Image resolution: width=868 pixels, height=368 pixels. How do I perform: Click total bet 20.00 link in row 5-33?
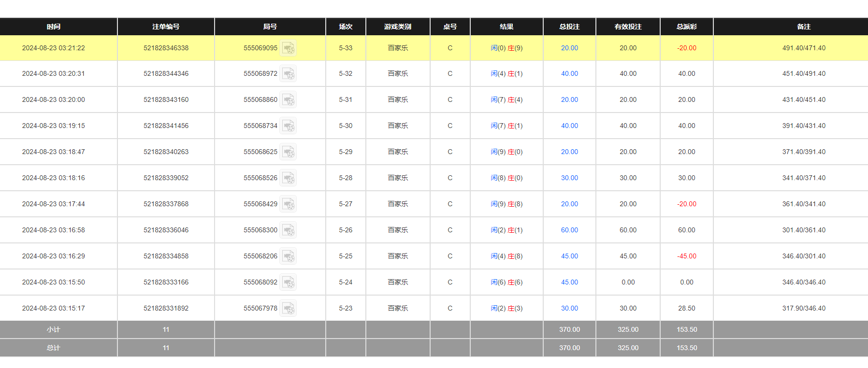click(569, 48)
